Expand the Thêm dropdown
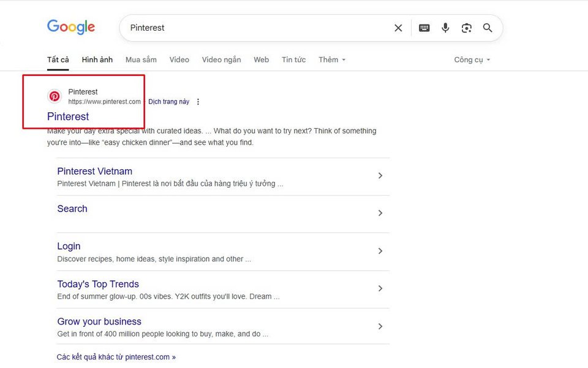The width and height of the screenshot is (588, 368). coord(332,59)
